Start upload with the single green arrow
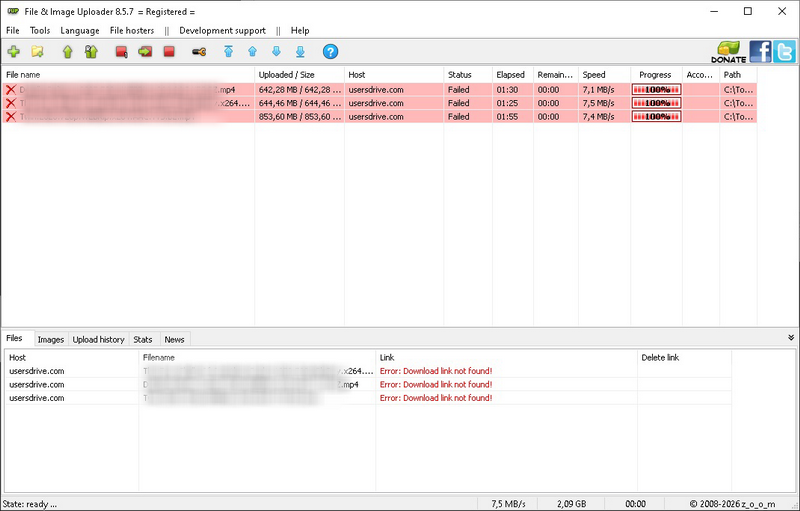Viewport: 800px width, 511px height. pyautogui.click(x=67, y=52)
